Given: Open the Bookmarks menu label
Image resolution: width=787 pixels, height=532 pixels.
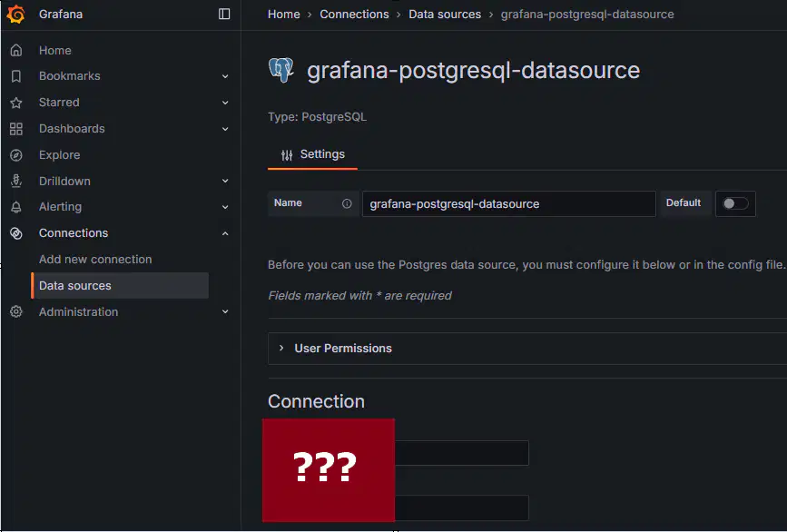Looking at the screenshot, I should (70, 75).
